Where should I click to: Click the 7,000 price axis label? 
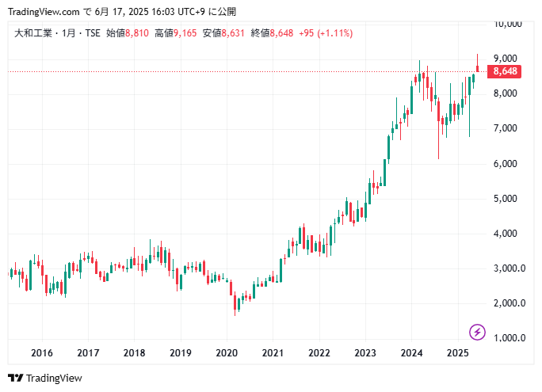coord(506,128)
